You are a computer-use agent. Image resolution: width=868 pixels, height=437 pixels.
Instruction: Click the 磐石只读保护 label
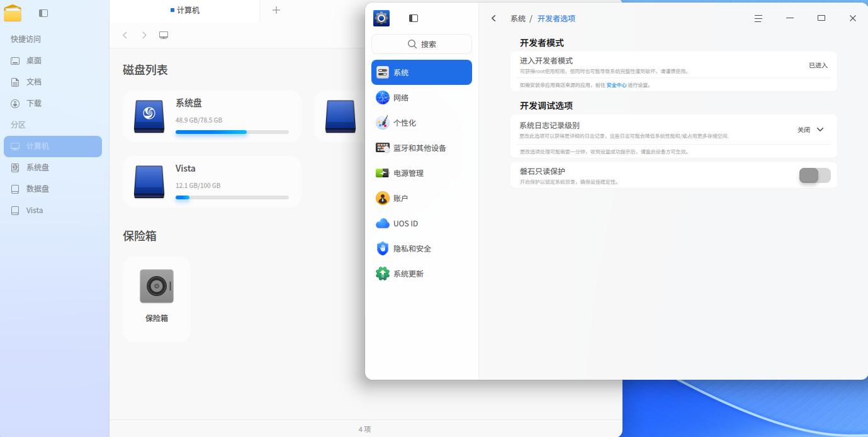(543, 171)
